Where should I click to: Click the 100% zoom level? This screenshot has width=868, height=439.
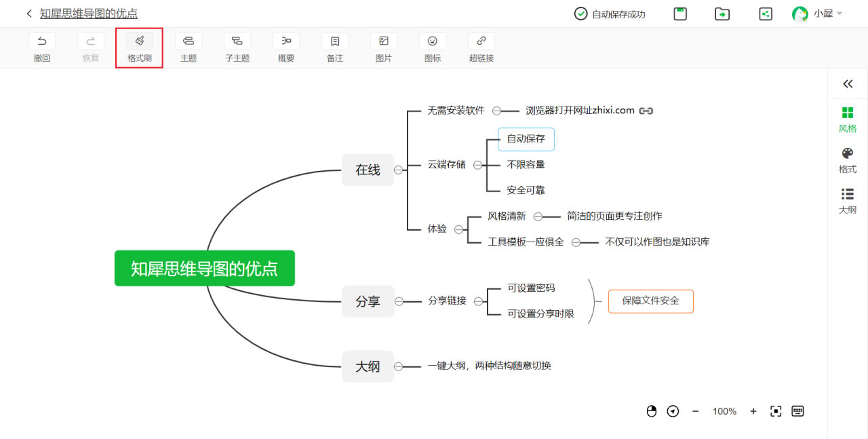coord(724,411)
